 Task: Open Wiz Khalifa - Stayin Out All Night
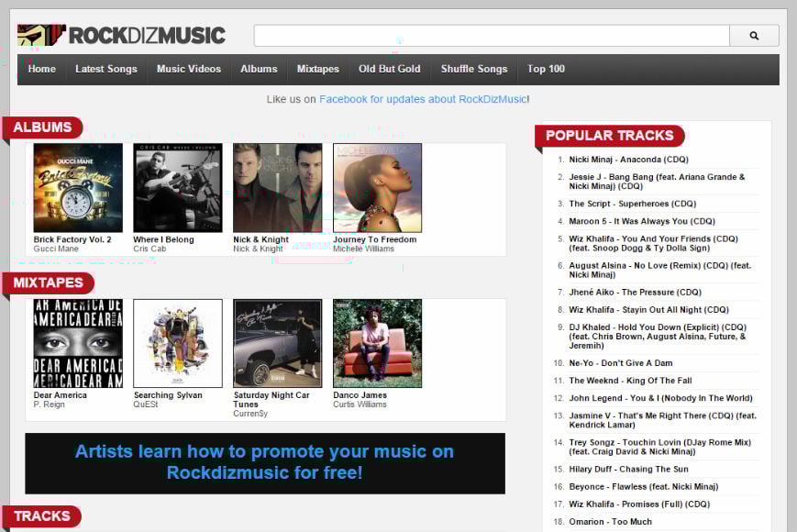tap(649, 309)
